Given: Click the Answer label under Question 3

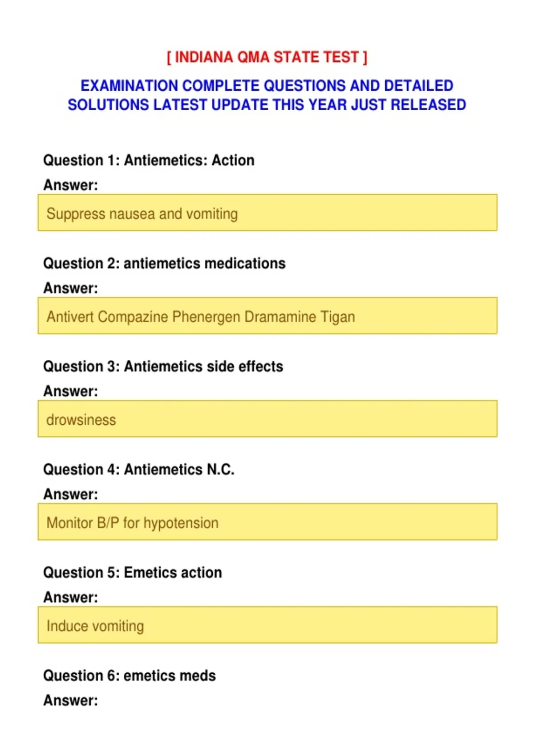Looking at the screenshot, I should [70, 391].
